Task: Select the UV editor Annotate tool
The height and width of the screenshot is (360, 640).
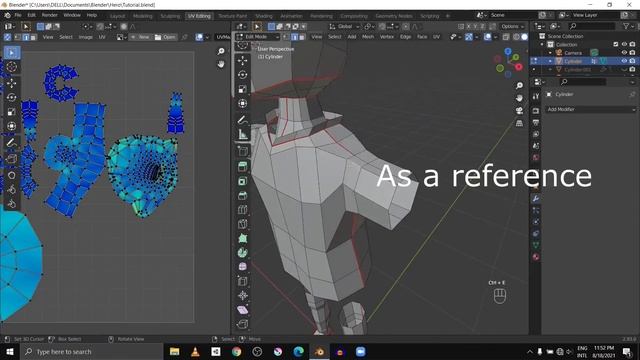Action: [x=12, y=142]
